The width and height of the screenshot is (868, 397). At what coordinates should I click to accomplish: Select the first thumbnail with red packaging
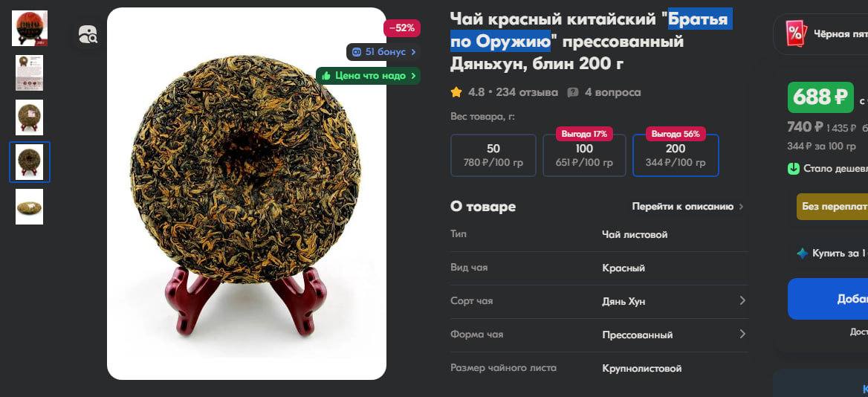[x=29, y=28]
